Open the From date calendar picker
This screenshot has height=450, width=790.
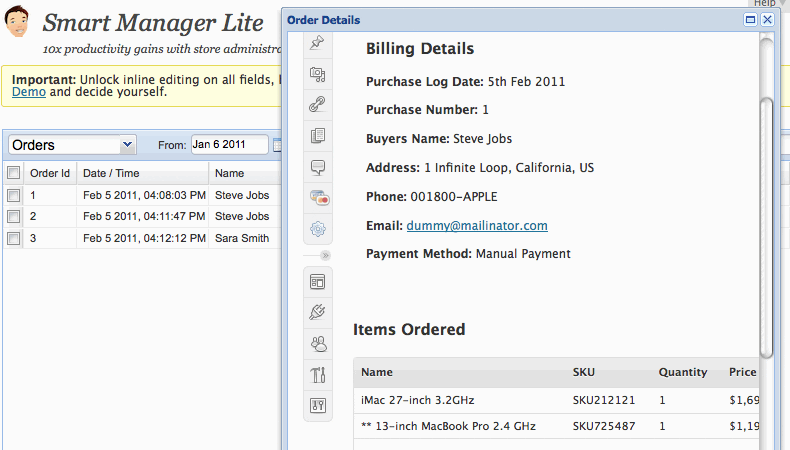[x=277, y=145]
